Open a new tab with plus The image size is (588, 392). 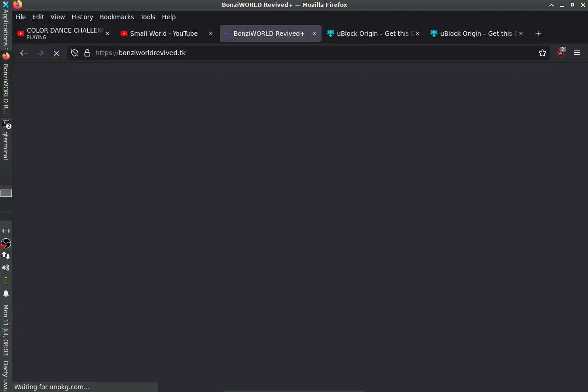coord(538,34)
